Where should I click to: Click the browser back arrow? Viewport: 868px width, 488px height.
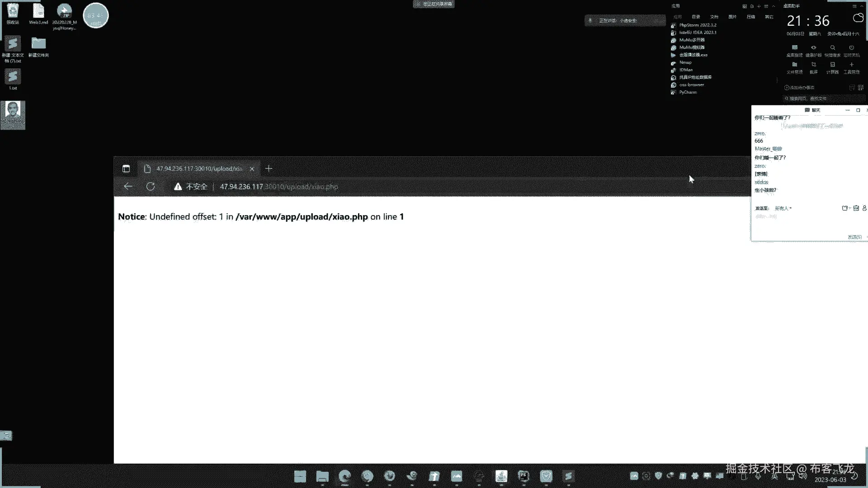(128, 186)
